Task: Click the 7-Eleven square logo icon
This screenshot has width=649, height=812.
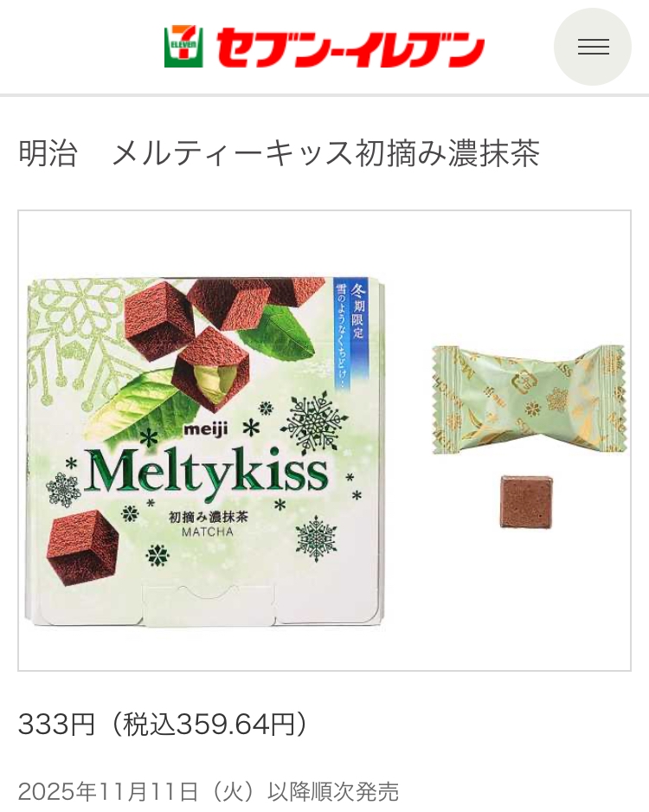Action: point(183,47)
